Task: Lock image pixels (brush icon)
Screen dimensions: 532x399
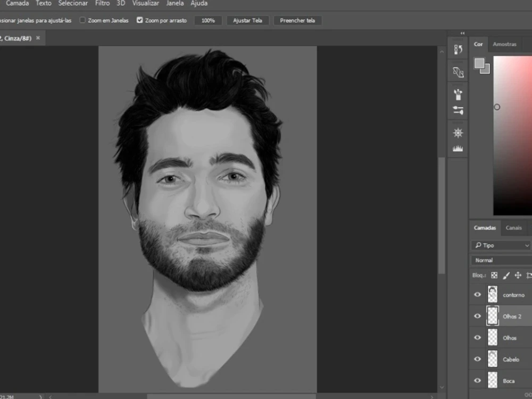Action: (x=506, y=275)
